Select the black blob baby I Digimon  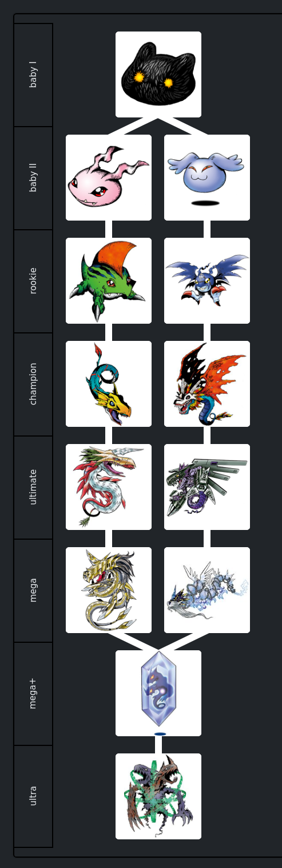pyautogui.click(x=158, y=74)
